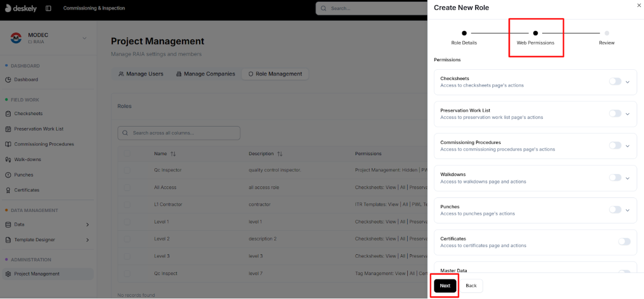Click the Back button
The width and height of the screenshot is (644, 299).
click(x=471, y=285)
